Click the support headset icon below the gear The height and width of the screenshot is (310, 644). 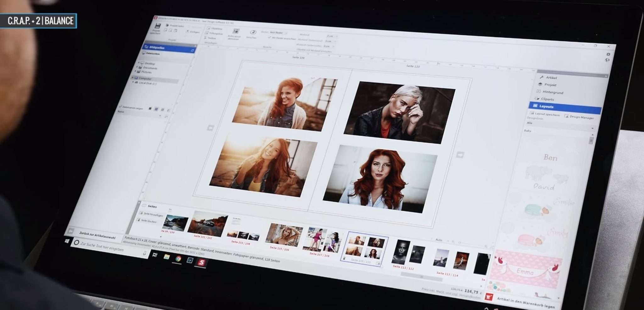tap(607, 60)
